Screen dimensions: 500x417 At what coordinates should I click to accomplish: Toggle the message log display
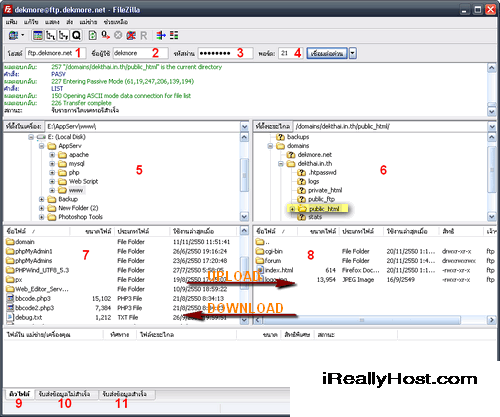38,35
